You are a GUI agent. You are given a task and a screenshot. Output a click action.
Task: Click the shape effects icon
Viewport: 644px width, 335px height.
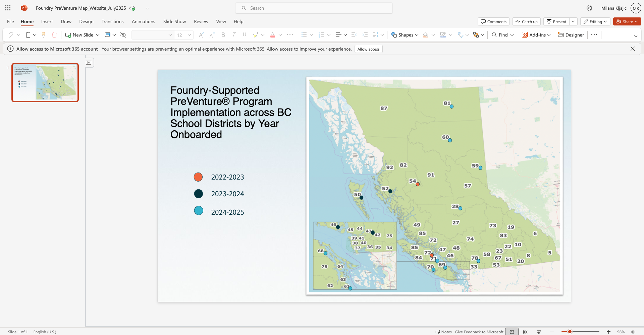(460, 35)
